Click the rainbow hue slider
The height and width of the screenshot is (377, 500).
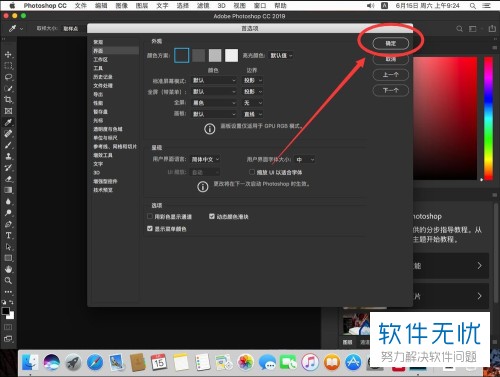[x=489, y=118]
